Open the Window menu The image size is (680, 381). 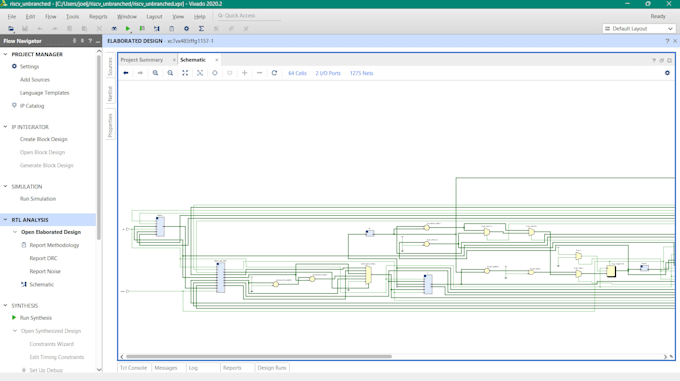click(x=127, y=16)
